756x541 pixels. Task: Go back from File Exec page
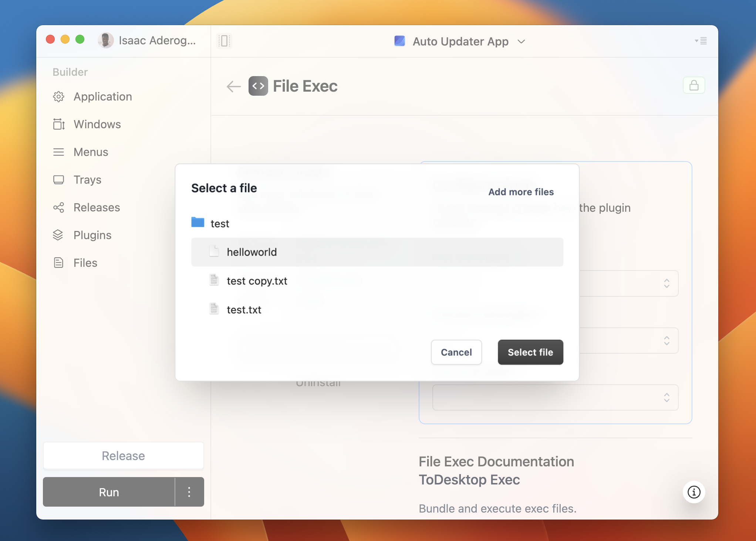(x=233, y=86)
